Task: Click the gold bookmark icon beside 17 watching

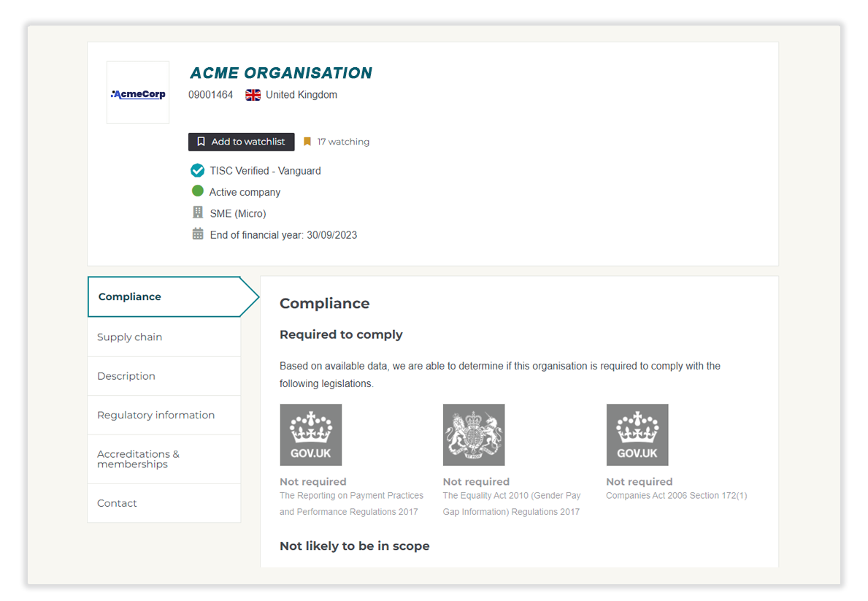Action: pos(307,142)
